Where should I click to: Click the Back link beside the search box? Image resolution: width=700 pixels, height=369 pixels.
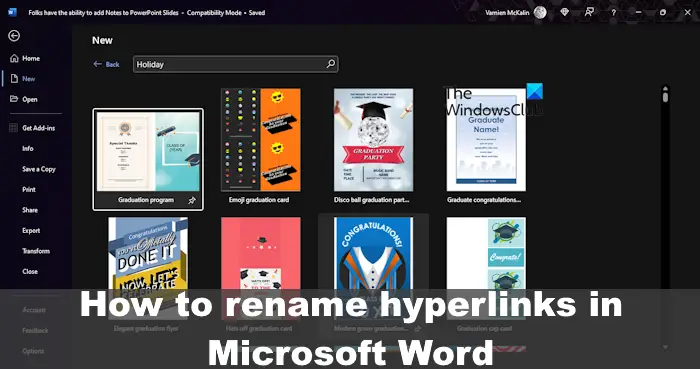tap(106, 64)
